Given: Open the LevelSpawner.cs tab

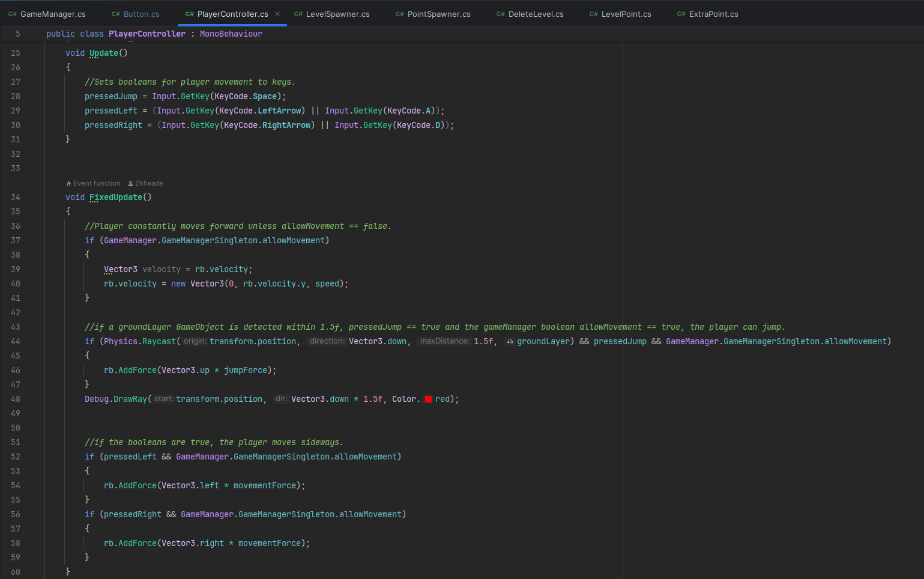Looking at the screenshot, I should click(332, 14).
